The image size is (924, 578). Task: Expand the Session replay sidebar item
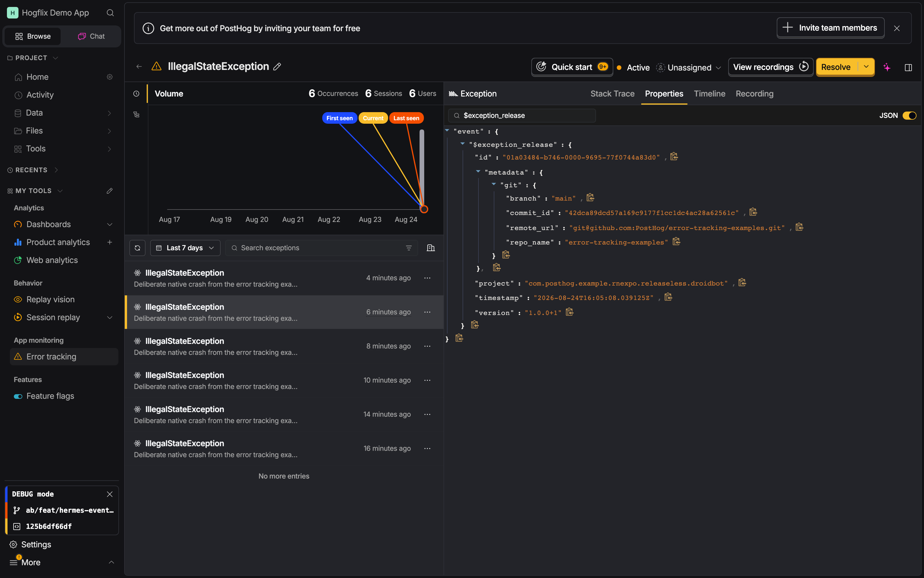pos(110,318)
